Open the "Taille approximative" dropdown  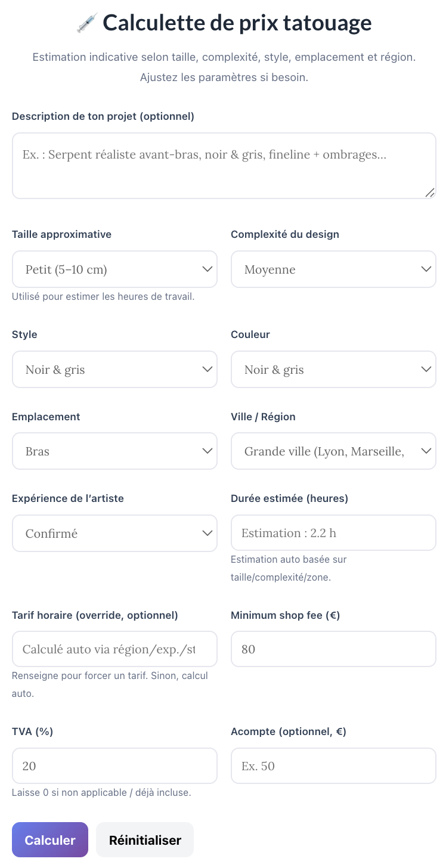(x=114, y=269)
